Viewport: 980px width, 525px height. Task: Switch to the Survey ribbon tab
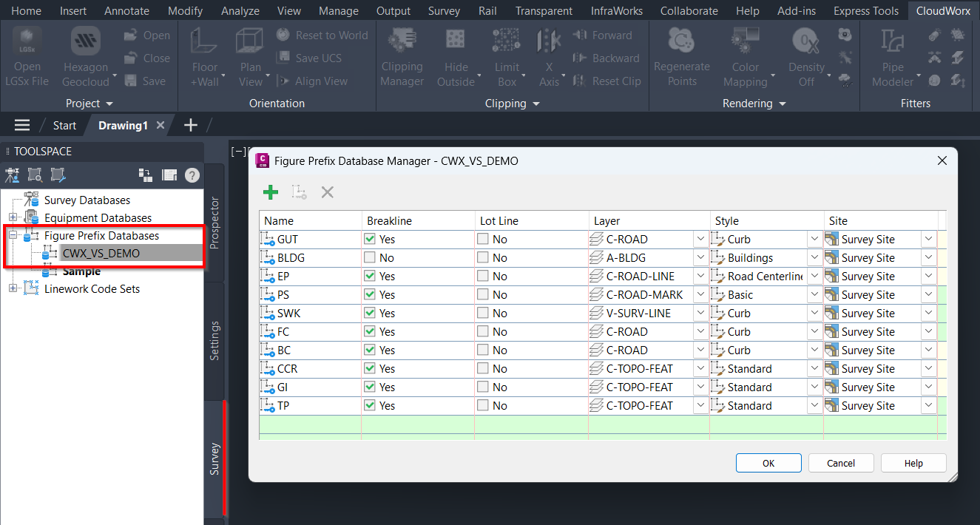tap(444, 11)
